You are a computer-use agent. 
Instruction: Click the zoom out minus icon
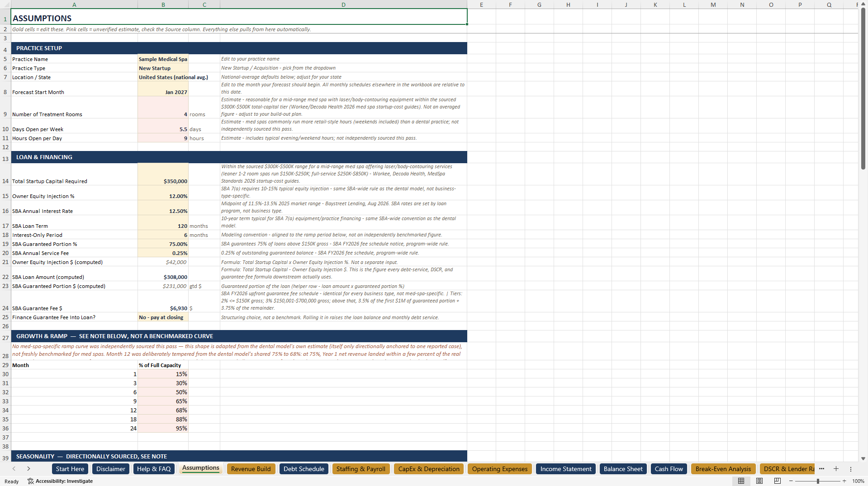791,481
